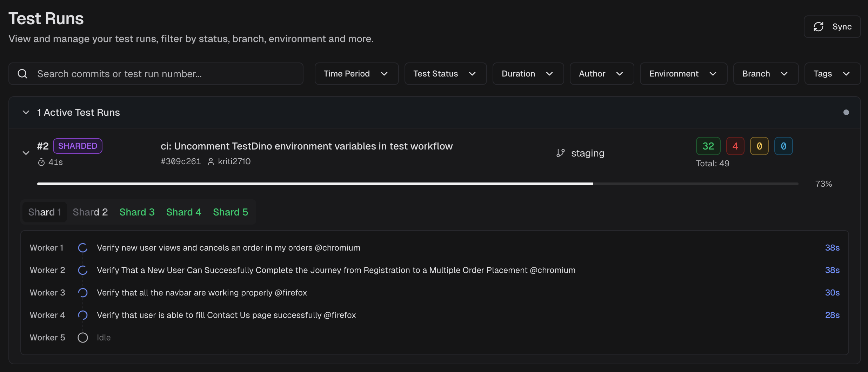Click the Sync refresh icon
This screenshot has width=868, height=372.
(x=818, y=27)
